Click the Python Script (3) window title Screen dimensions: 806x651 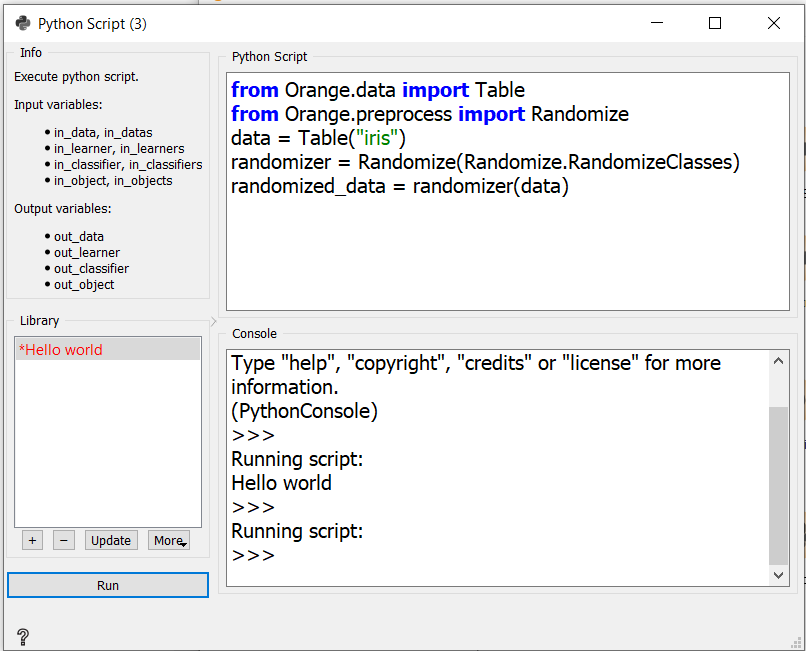[x=94, y=21]
